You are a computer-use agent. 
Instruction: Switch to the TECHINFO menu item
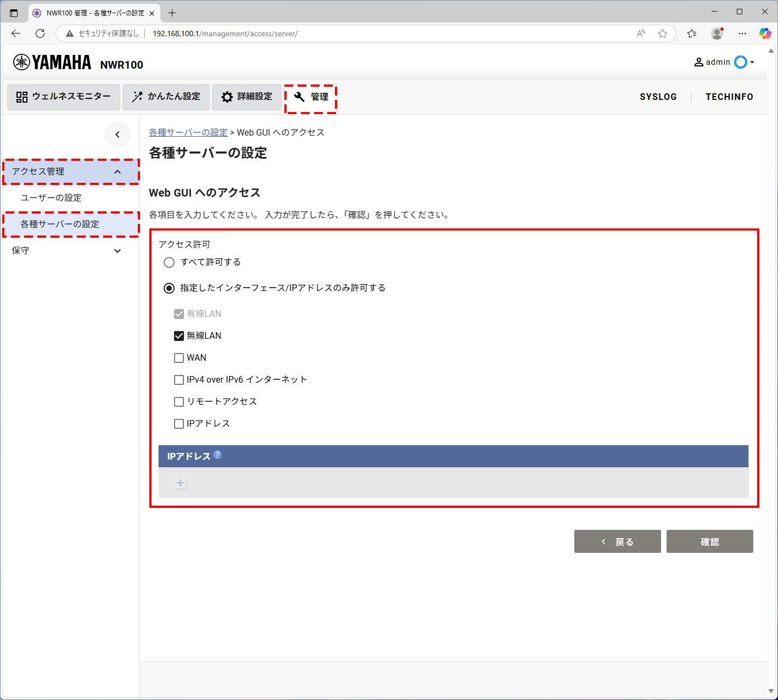point(729,97)
